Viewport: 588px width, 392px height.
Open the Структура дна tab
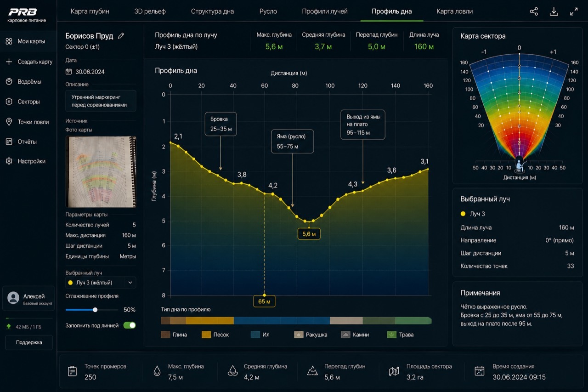213,11
